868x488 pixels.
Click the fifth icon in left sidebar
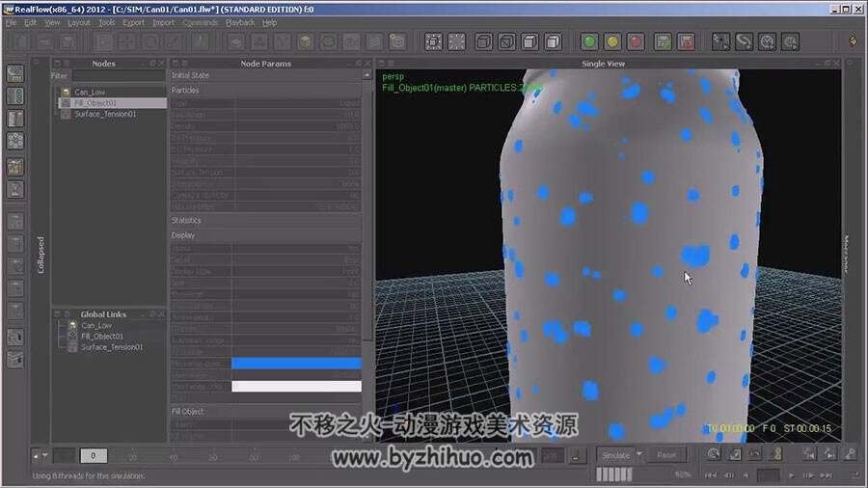(14, 167)
